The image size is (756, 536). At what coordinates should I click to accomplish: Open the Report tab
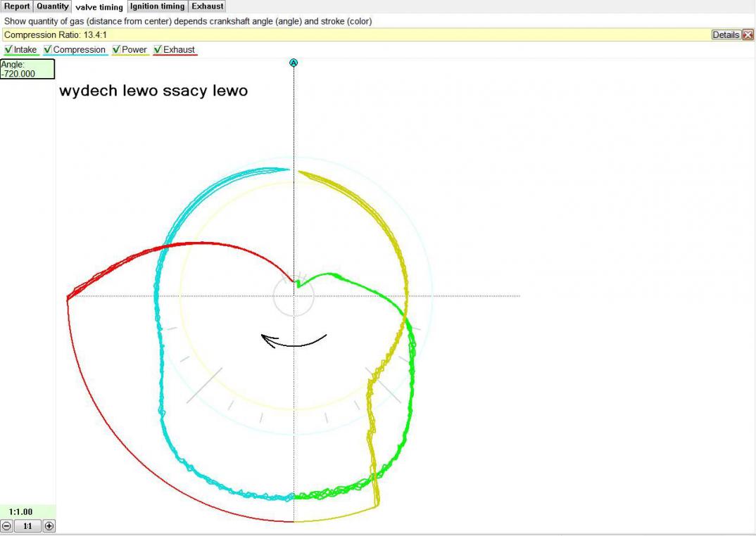pyautogui.click(x=17, y=6)
